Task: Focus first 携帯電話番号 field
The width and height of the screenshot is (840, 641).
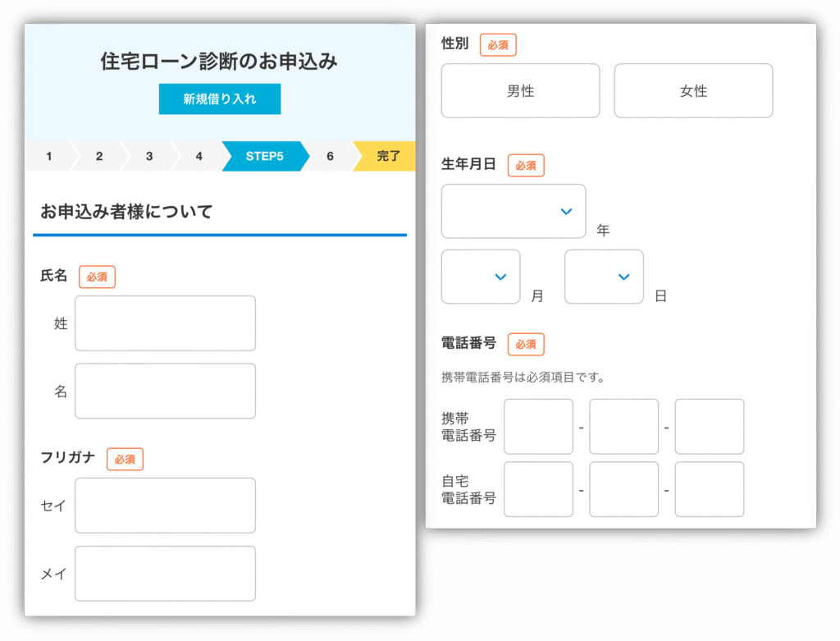Action: click(538, 427)
